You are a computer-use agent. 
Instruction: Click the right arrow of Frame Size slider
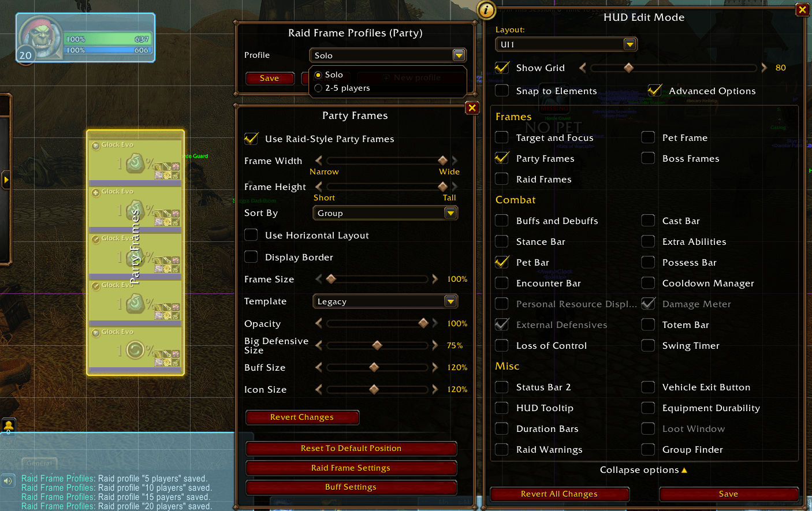pyautogui.click(x=435, y=279)
